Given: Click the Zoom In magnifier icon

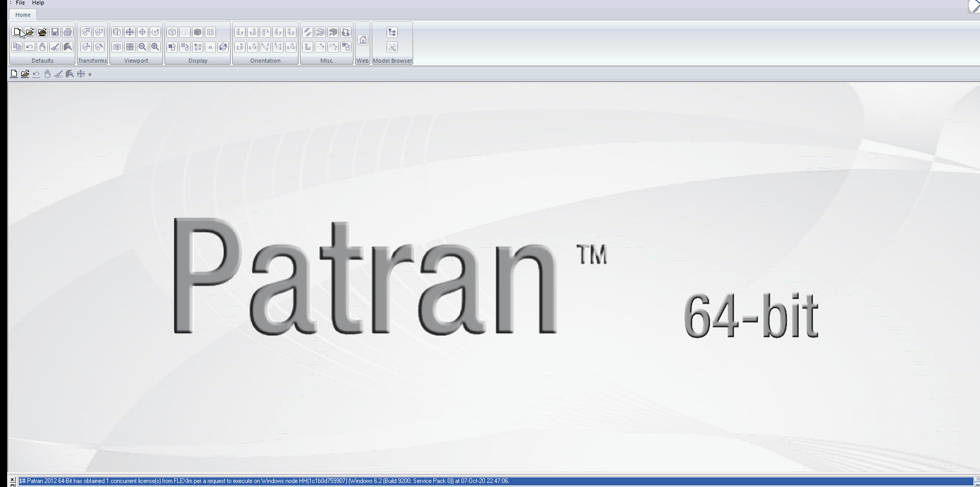Looking at the screenshot, I should pos(155,47).
